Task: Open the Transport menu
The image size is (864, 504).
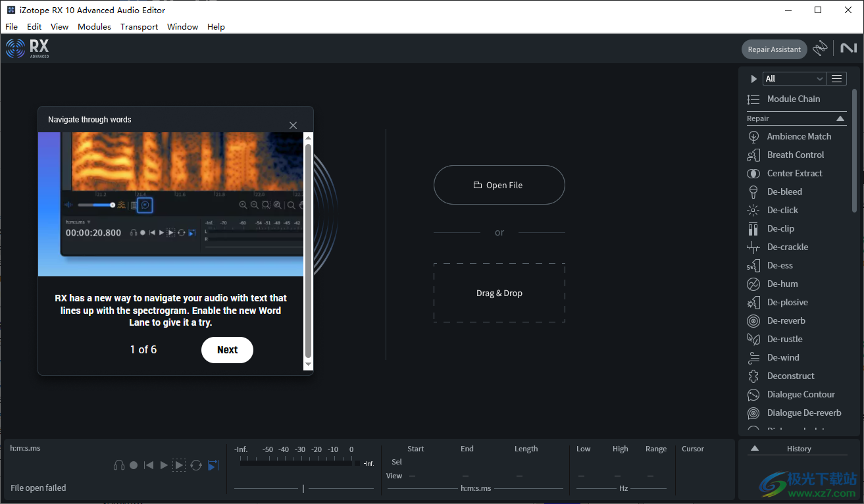Action: pyautogui.click(x=139, y=26)
